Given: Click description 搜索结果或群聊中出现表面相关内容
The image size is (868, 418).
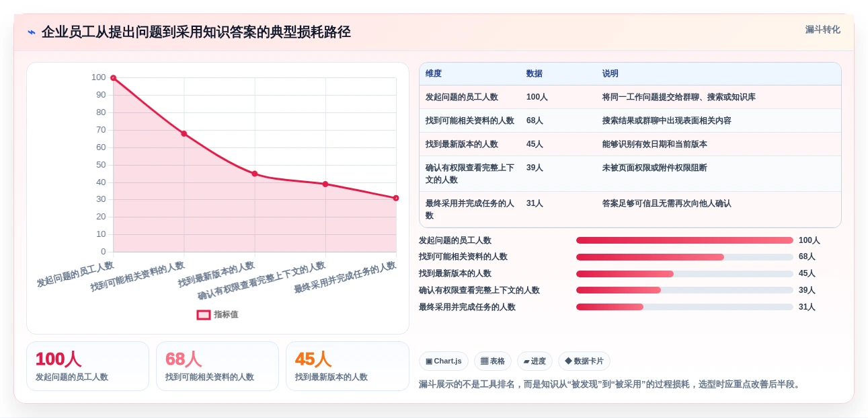Looking at the screenshot, I should [x=667, y=120].
